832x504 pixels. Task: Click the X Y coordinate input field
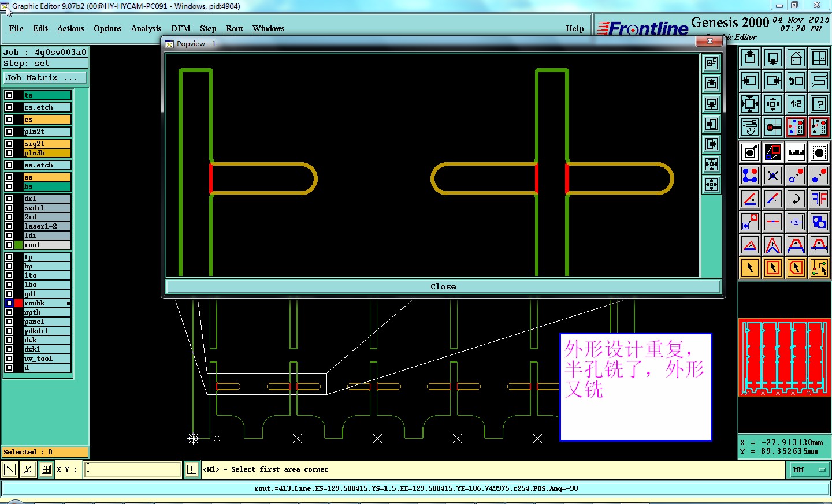tap(133, 469)
